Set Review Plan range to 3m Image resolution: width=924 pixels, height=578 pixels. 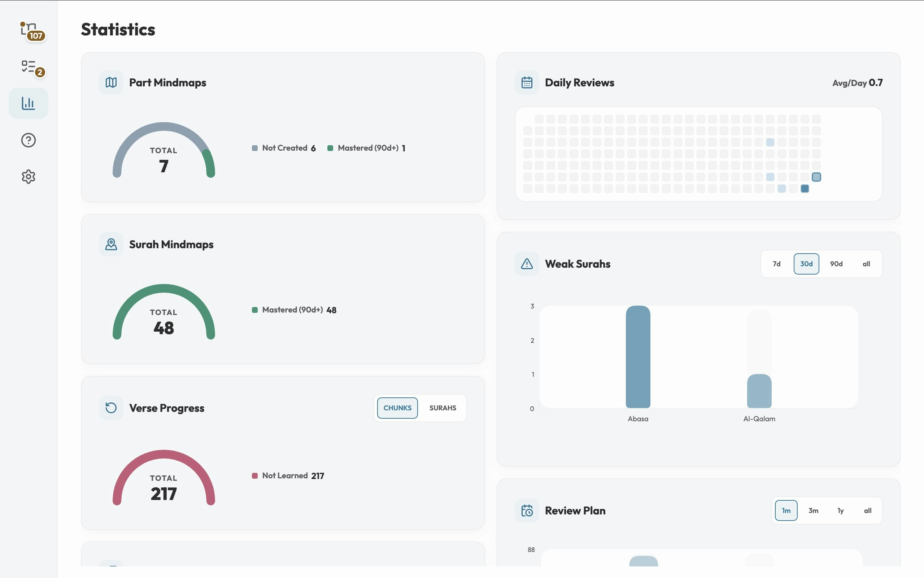click(813, 511)
